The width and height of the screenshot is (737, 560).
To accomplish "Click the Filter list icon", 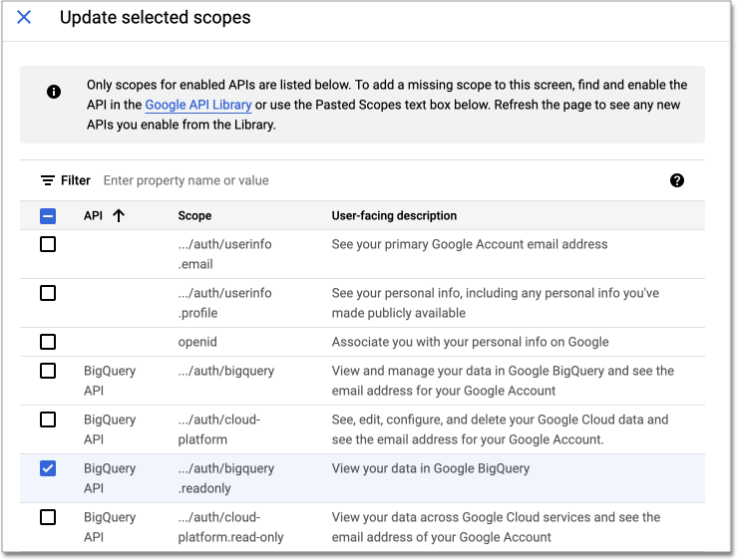I will [x=47, y=180].
